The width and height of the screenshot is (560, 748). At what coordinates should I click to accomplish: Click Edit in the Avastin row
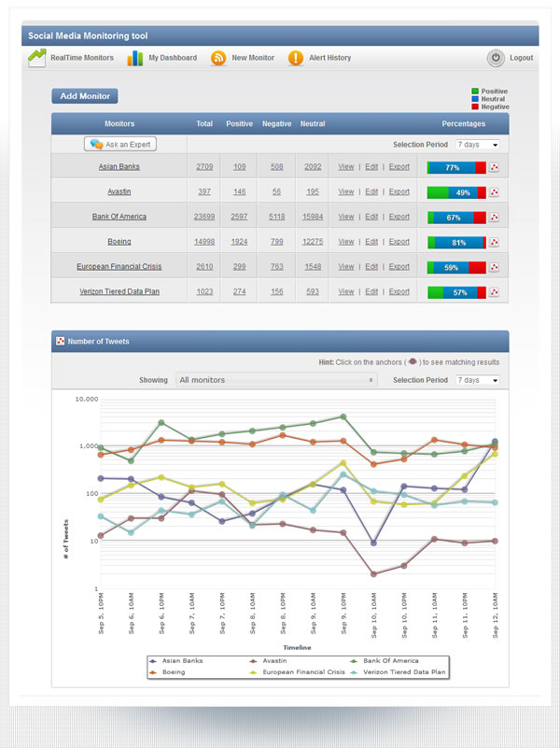[x=371, y=191]
